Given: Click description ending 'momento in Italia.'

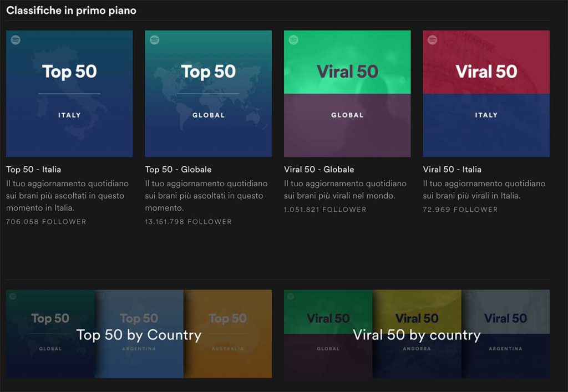Looking at the screenshot, I should point(67,196).
